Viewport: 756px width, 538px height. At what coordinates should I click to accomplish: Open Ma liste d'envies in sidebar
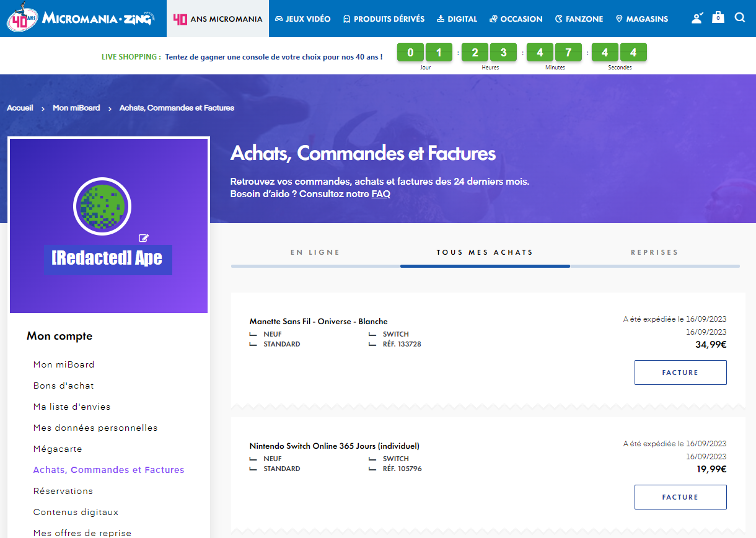[x=72, y=407]
